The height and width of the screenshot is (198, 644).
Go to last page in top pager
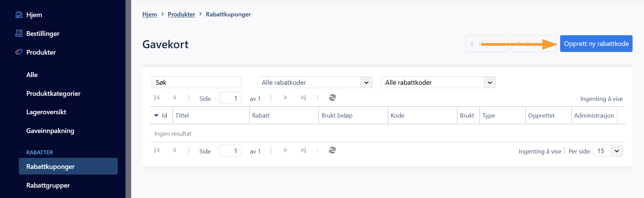(x=304, y=97)
